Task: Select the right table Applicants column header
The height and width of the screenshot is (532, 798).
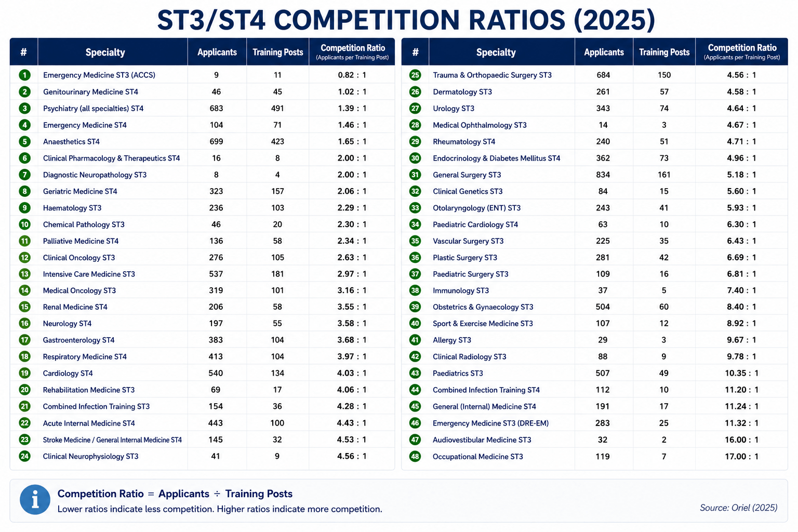Action: tap(604, 52)
